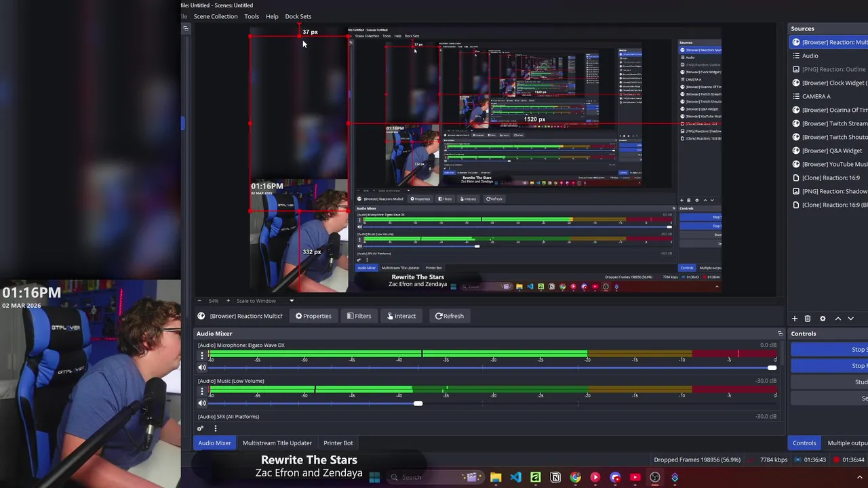Viewport: 868px width, 488px height.
Task: Click the 01:36:43 streaming time status
Action: click(814, 460)
